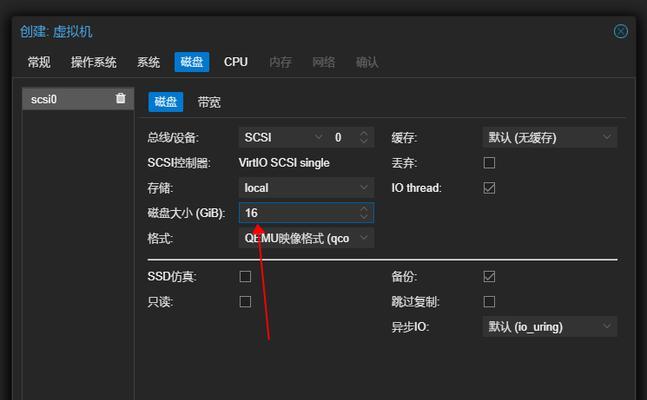Open the 缓存 cache dropdown
The width and height of the screenshot is (647, 400).
550,137
